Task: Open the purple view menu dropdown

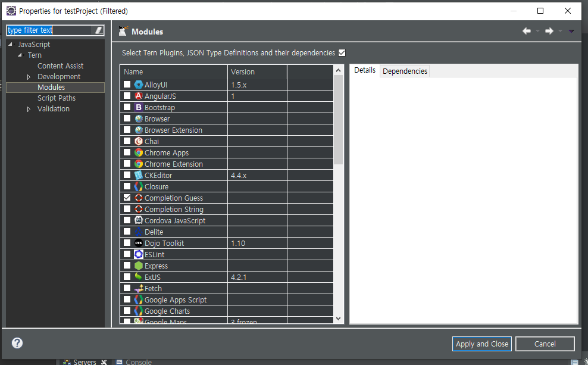Action: pos(571,31)
